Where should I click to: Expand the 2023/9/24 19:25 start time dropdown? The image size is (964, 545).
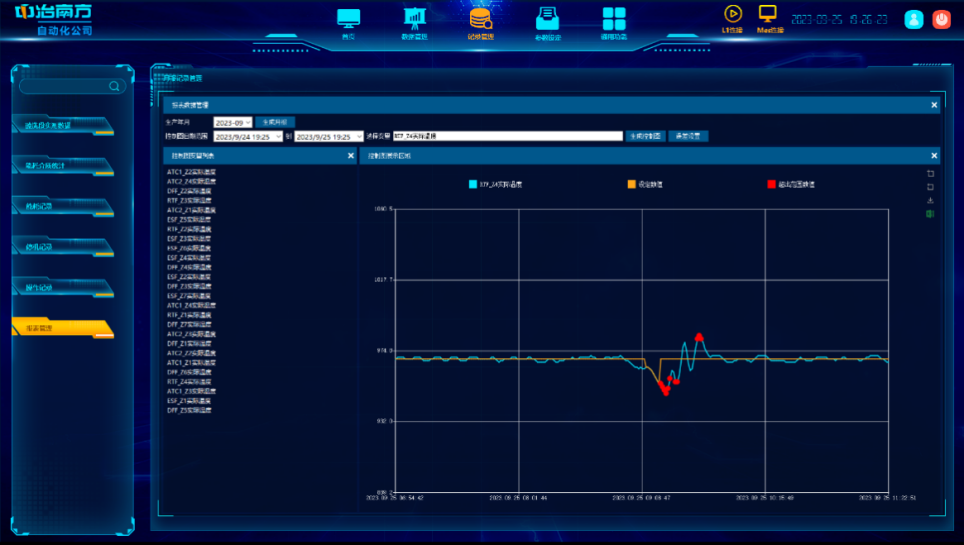[x=247, y=136]
